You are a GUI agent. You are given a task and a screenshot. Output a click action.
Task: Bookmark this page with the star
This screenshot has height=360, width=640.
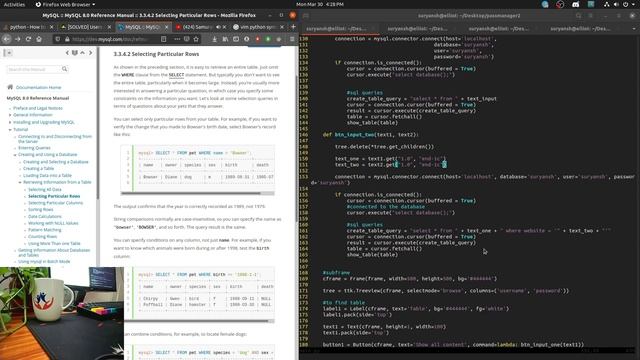point(196,39)
